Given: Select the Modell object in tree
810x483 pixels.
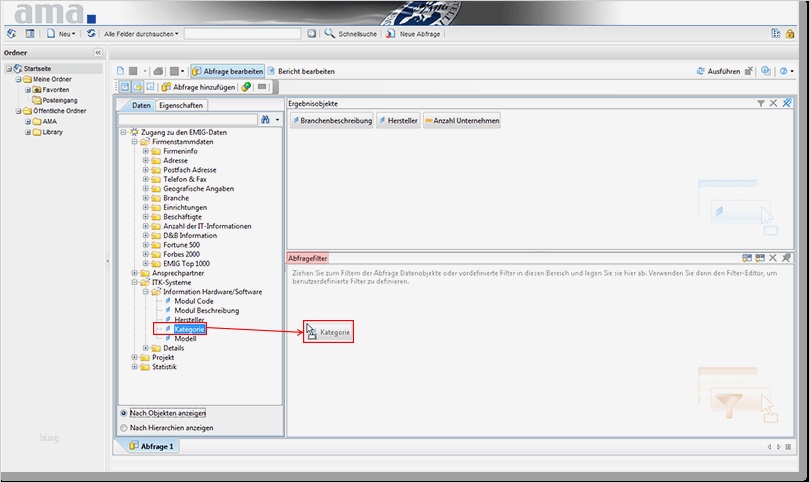Looking at the screenshot, I should coord(185,339).
